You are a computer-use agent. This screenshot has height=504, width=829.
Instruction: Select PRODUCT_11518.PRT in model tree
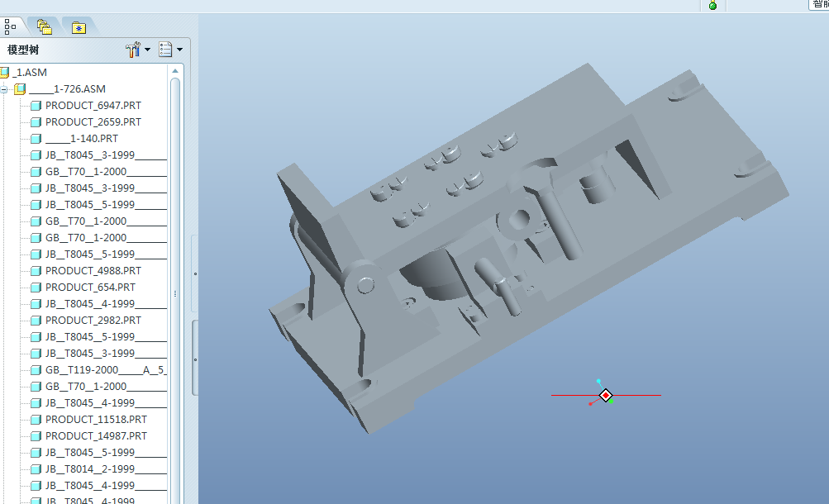tap(96, 420)
